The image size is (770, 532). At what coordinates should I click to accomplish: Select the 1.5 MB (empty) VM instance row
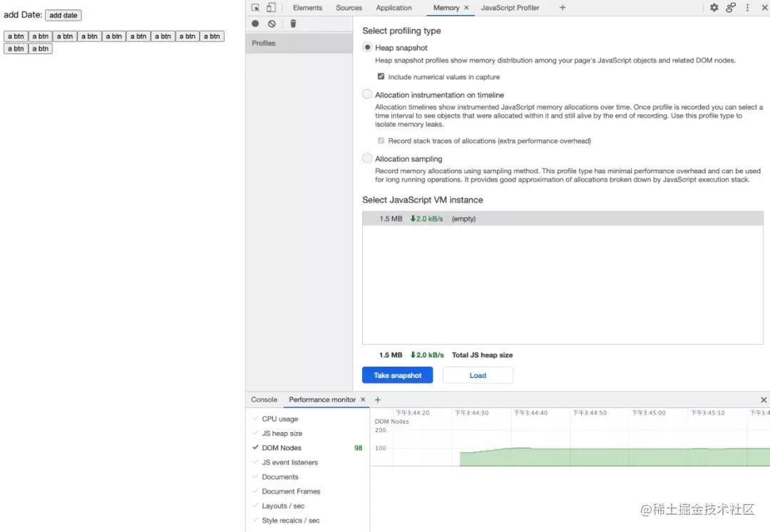point(563,219)
